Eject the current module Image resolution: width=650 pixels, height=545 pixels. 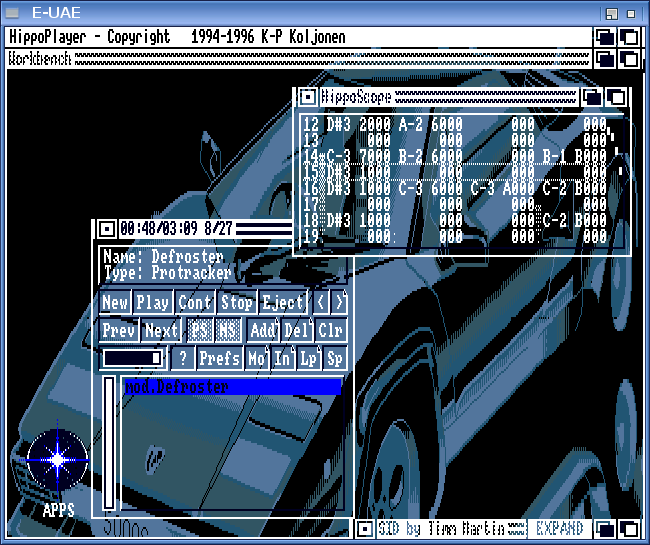[x=283, y=302]
